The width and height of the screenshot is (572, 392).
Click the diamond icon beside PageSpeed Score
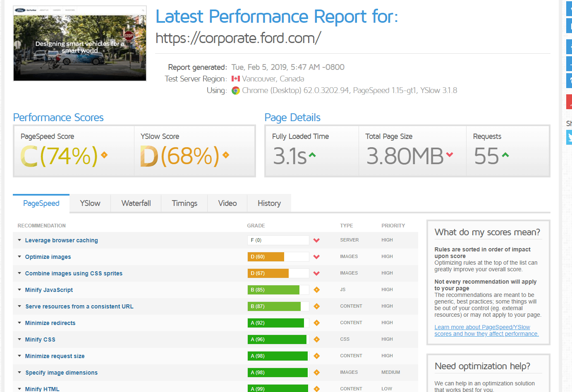104,155
